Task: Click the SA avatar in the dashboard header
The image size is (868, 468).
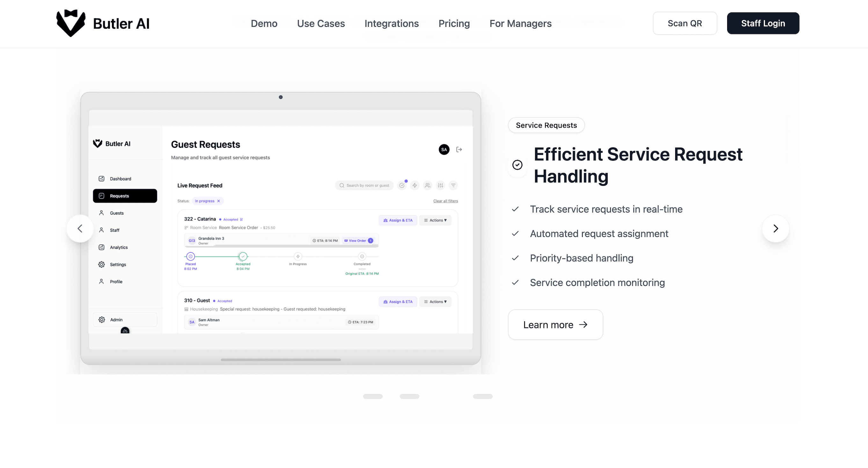Action: 444,149
